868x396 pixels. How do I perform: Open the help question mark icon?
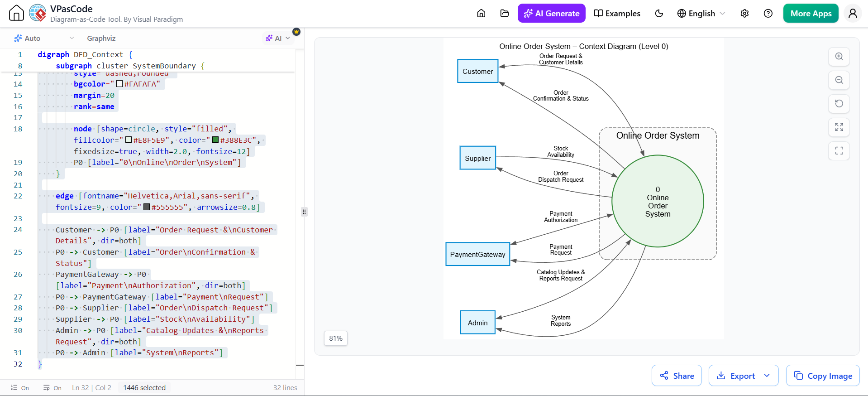(768, 13)
